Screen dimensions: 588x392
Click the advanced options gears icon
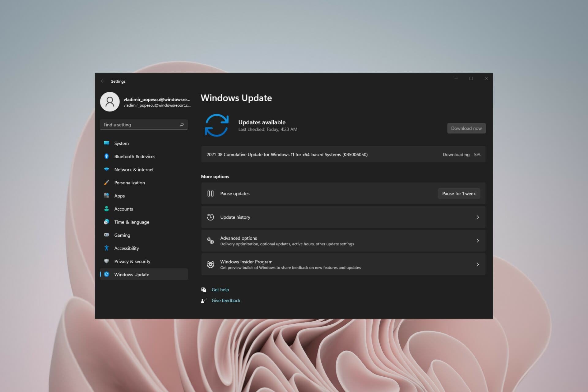210,241
